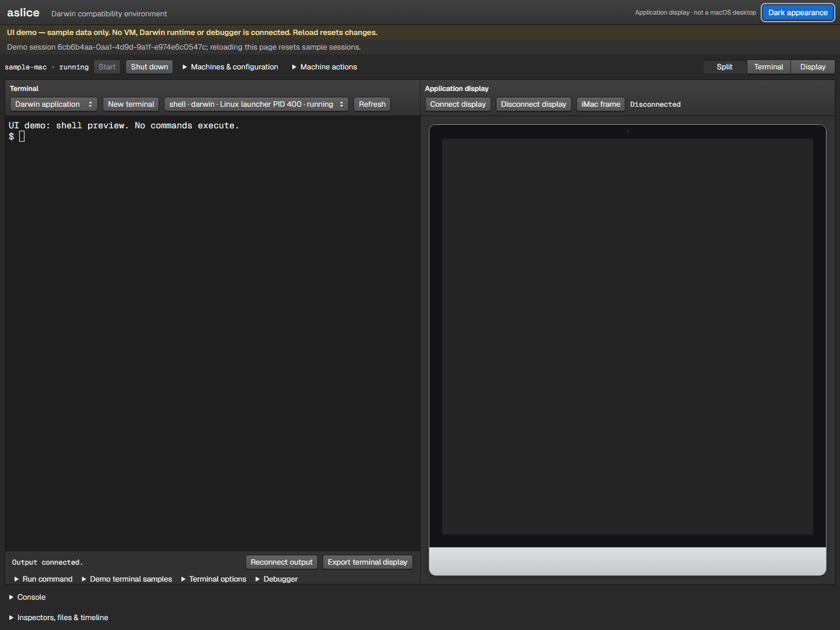Click the 'Application display' panel heading
This screenshot has width=840, height=630.
click(x=457, y=89)
